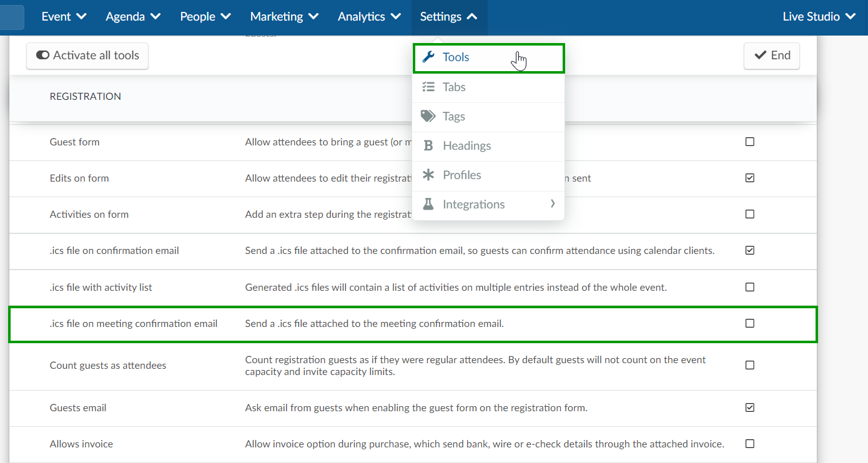Click the bold B Headings icon

[x=428, y=146]
